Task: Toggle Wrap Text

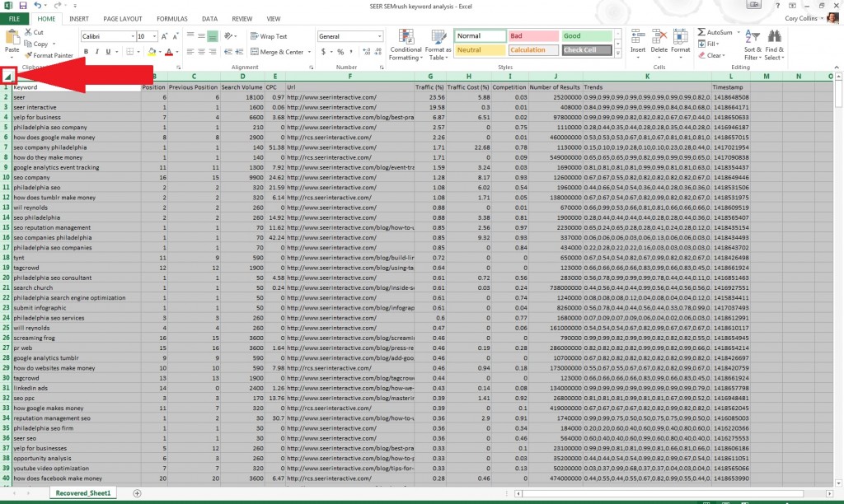Action: [269, 36]
